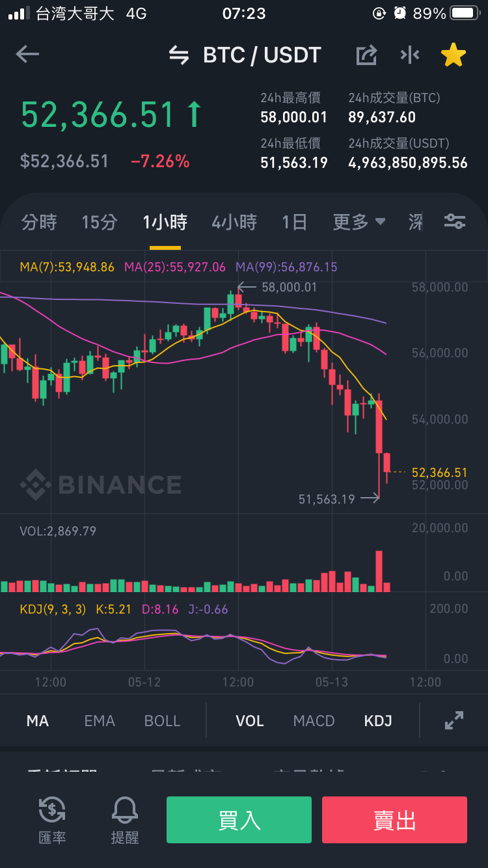
Task: Toggle the BOLL overlay indicator
Action: [x=162, y=721]
